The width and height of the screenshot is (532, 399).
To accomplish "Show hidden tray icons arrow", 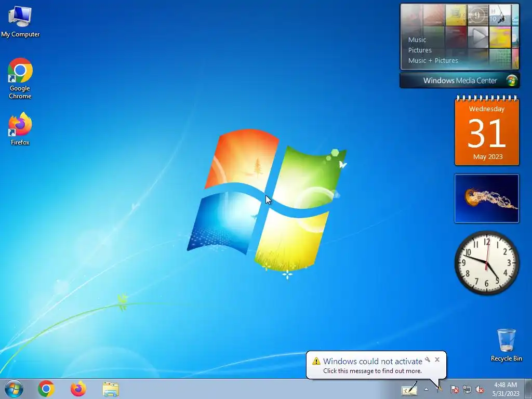I will click(426, 389).
